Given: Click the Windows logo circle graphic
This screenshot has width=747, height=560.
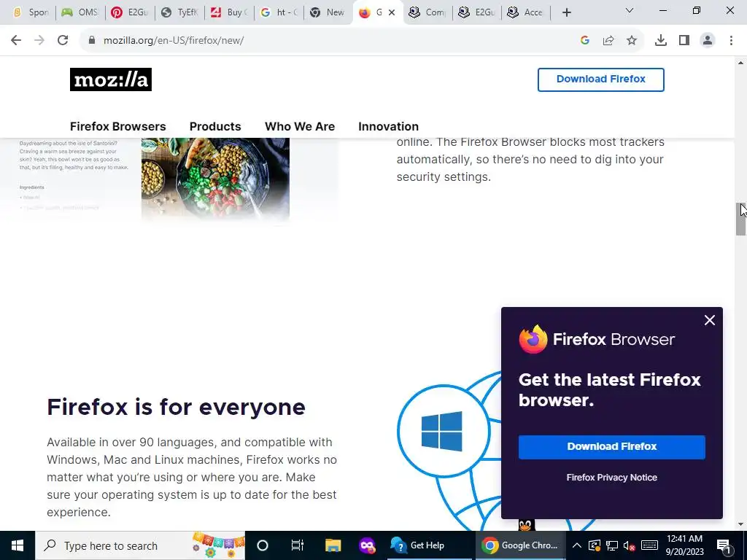Looking at the screenshot, I should pyautogui.click(x=444, y=430).
